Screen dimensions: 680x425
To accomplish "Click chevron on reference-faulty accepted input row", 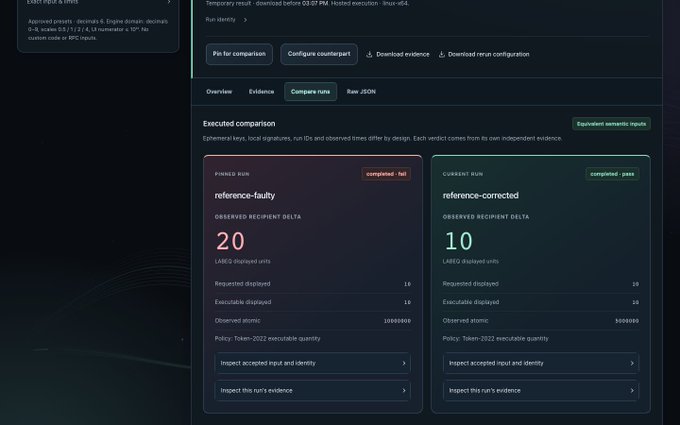I will point(404,363).
